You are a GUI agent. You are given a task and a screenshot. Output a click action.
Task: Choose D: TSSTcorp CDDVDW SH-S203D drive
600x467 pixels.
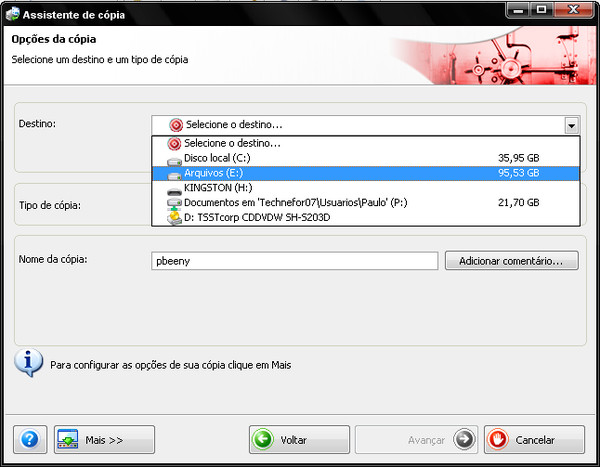pyautogui.click(x=366, y=217)
